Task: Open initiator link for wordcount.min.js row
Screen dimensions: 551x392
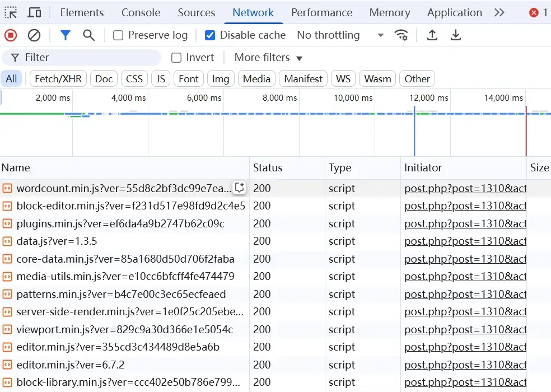Action: pos(465,189)
